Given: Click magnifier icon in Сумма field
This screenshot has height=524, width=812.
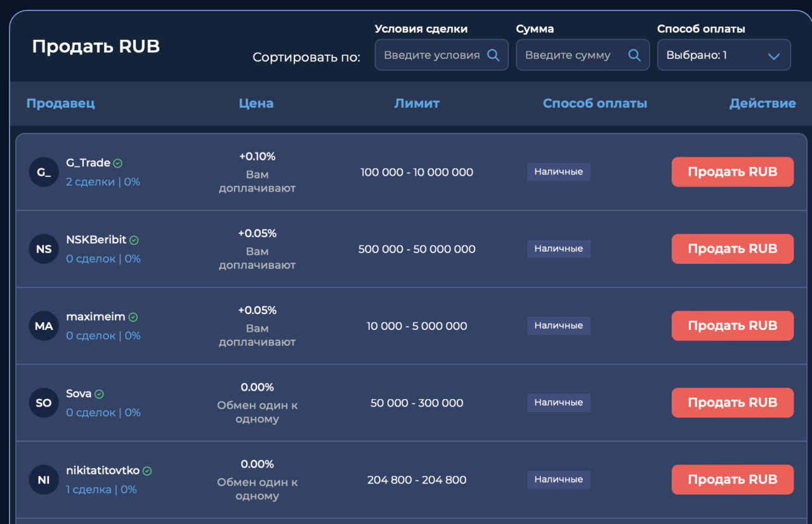Looking at the screenshot, I should point(634,55).
